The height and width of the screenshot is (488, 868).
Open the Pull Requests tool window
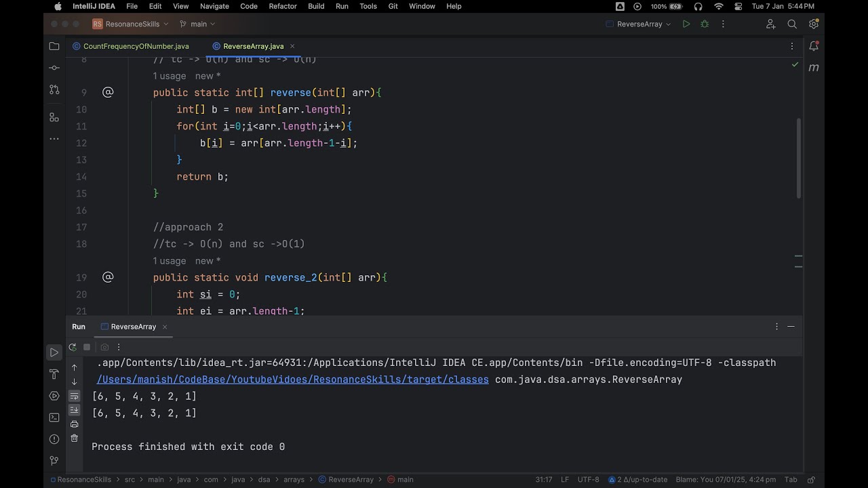coord(54,89)
